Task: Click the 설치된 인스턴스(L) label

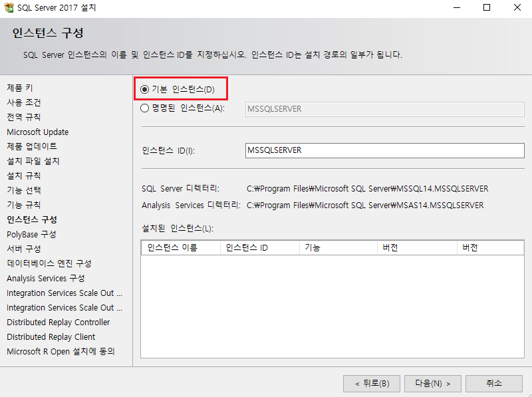Action: pyautogui.click(x=178, y=228)
